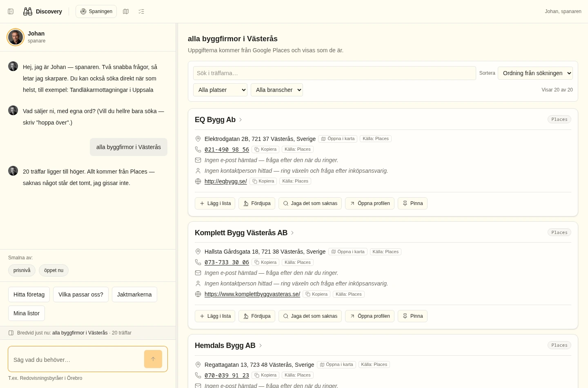588x388 pixels.
Task: Open Mina listor
Action: [x=27, y=313]
